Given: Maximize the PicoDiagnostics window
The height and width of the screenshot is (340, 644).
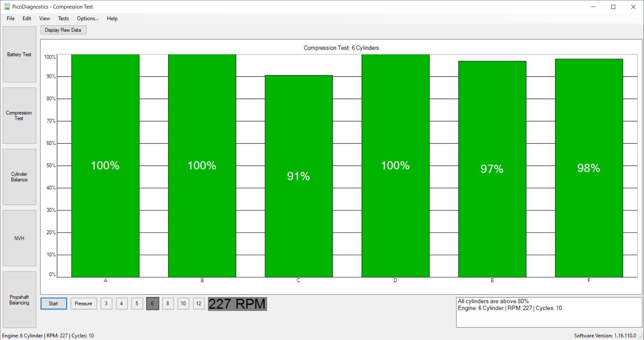Looking at the screenshot, I should [613, 7].
